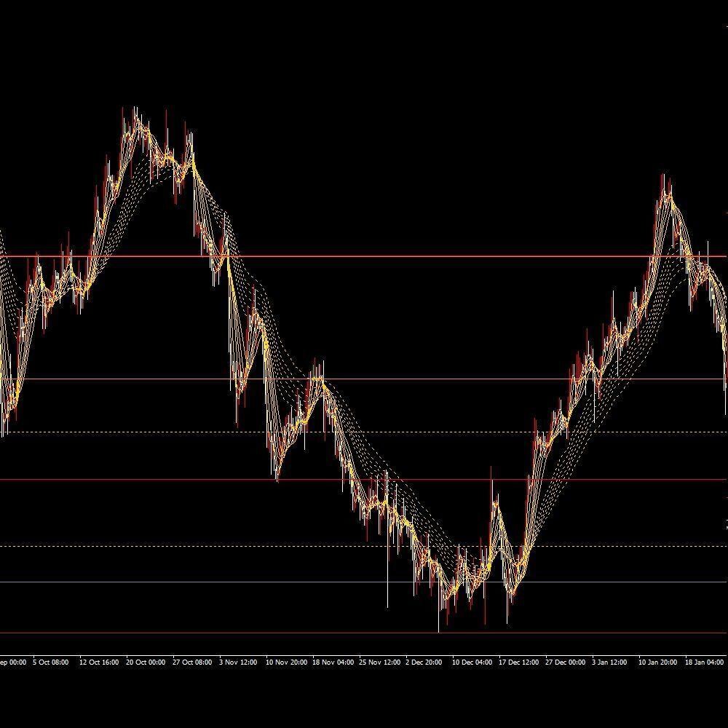Click the 18 Nov 04:00 date label
The width and height of the screenshot is (728, 728).
pos(333,662)
